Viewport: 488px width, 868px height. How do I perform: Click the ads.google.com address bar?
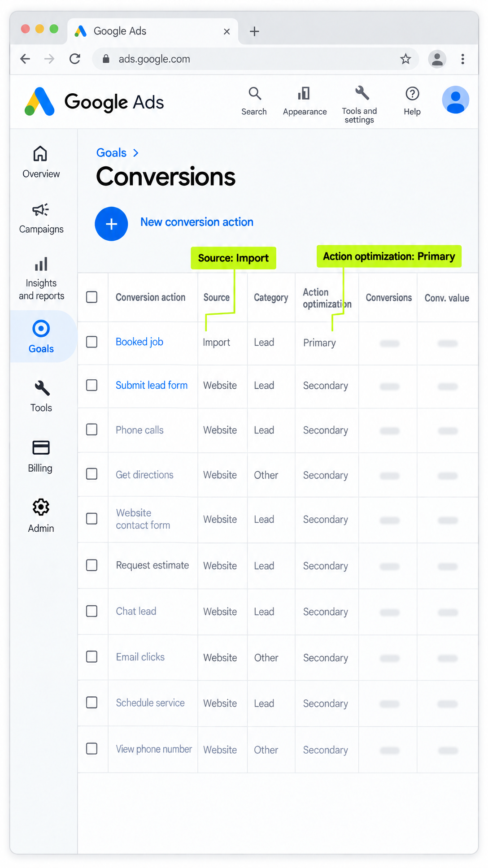click(256, 59)
